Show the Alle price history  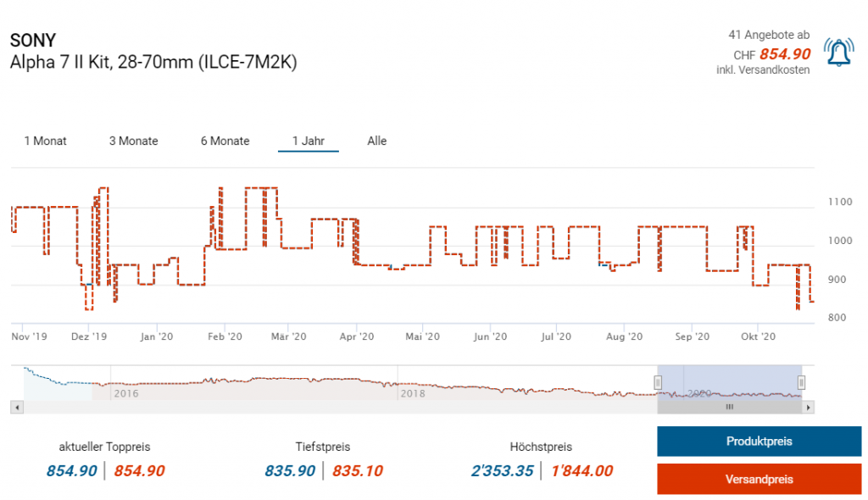376,141
